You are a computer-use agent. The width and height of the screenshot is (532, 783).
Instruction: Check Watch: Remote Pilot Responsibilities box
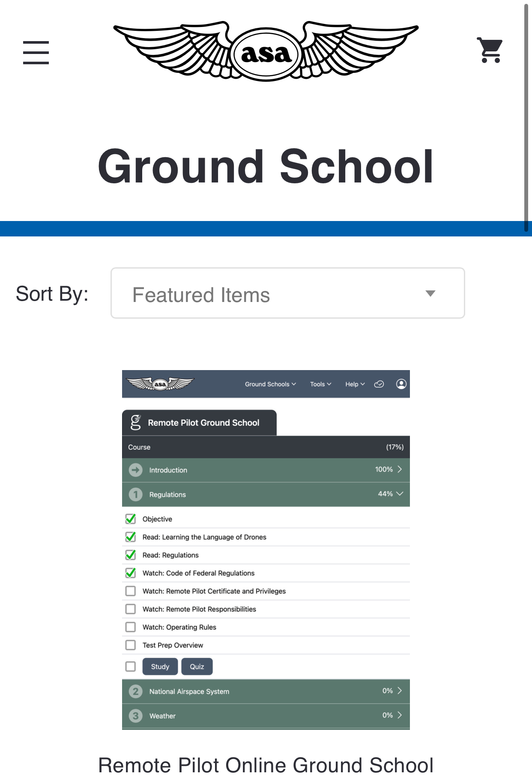131,609
